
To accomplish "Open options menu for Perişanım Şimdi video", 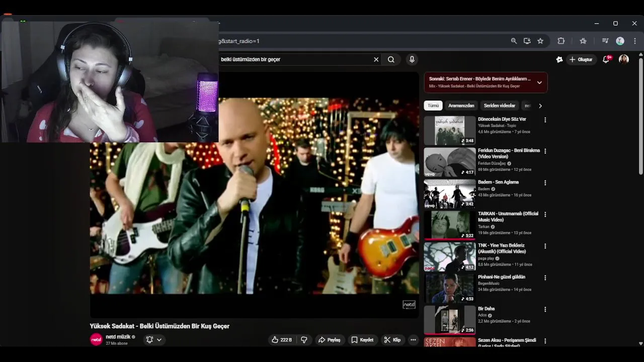I will click(545, 341).
